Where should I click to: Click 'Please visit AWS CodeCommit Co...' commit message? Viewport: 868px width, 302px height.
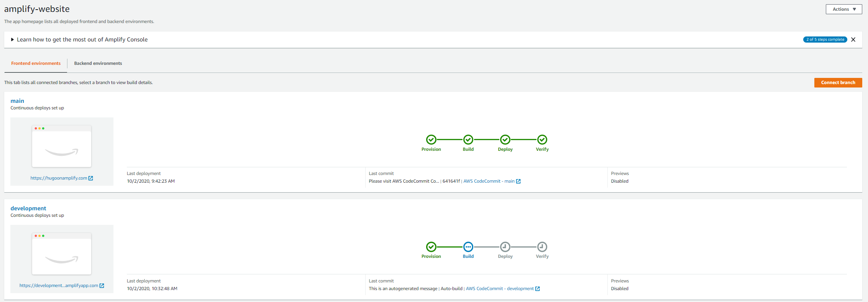click(404, 181)
